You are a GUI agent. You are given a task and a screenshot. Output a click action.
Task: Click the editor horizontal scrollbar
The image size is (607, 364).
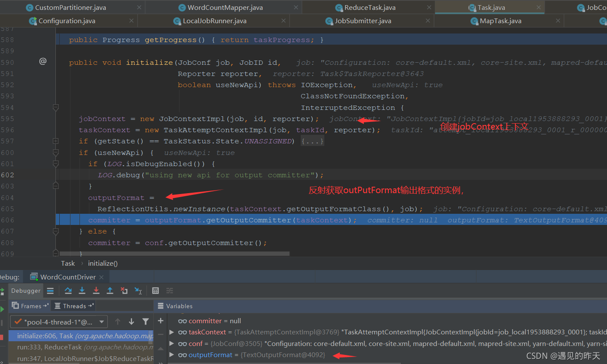pos(174,254)
